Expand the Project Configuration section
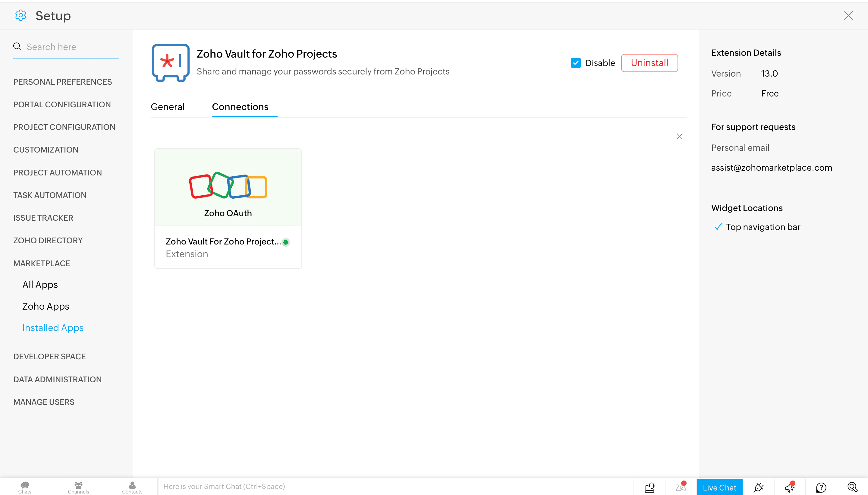Screen dimensions: 868x495 click(x=64, y=127)
